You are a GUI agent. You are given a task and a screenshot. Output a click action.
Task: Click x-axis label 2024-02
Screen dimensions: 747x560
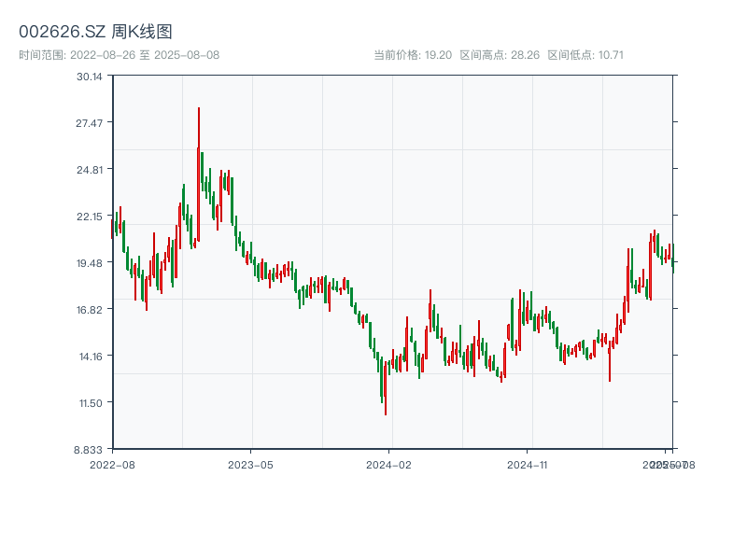point(388,465)
